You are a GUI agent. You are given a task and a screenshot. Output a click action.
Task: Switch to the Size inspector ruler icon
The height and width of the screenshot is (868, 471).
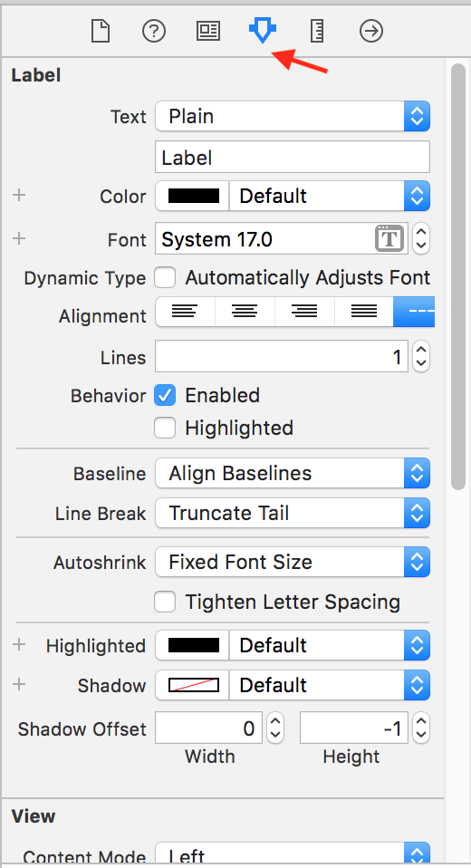pyautogui.click(x=317, y=31)
